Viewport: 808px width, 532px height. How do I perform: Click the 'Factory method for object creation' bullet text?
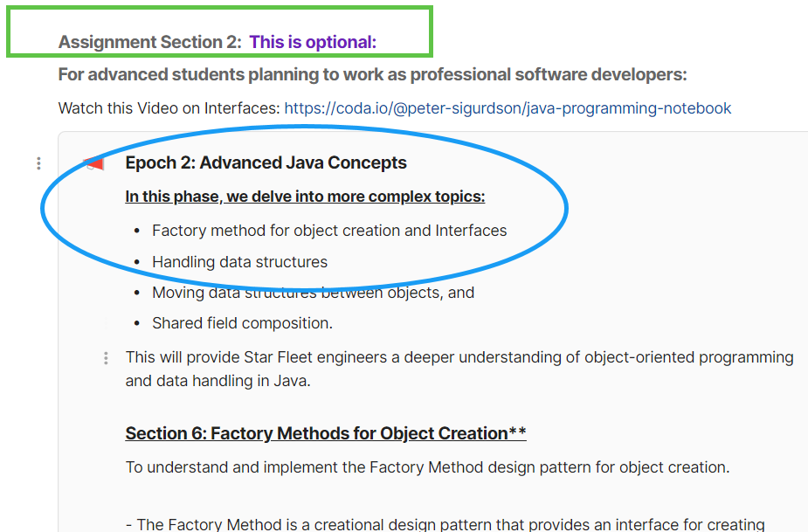click(329, 231)
